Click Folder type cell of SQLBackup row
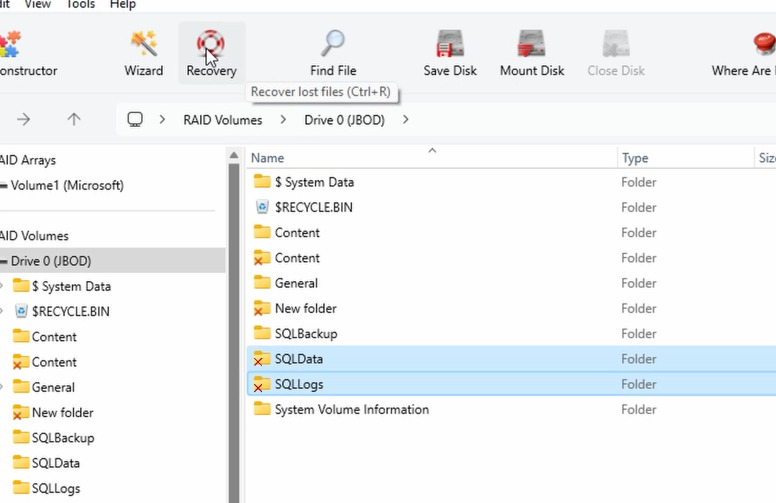 pos(639,334)
